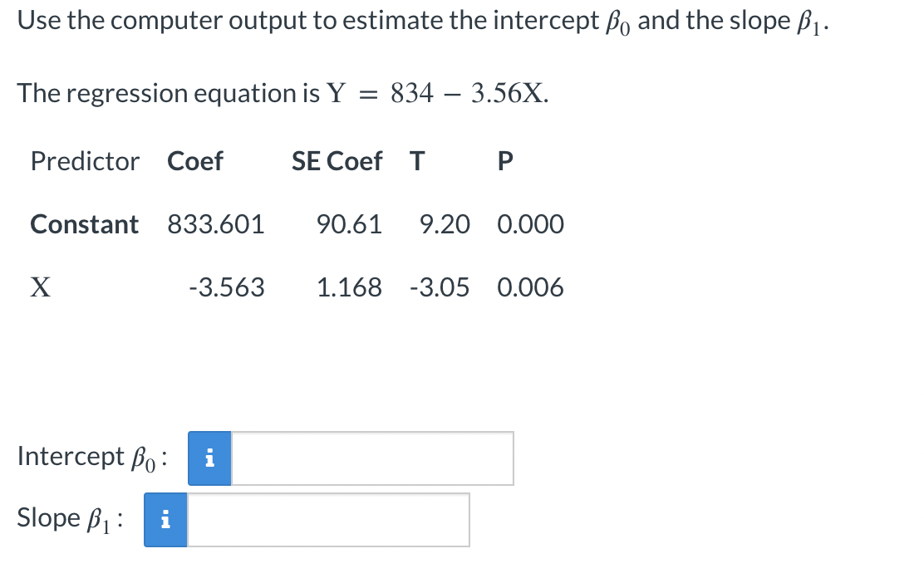
Task: Click the SE Coef value 90.61
Action: pyautogui.click(x=350, y=224)
